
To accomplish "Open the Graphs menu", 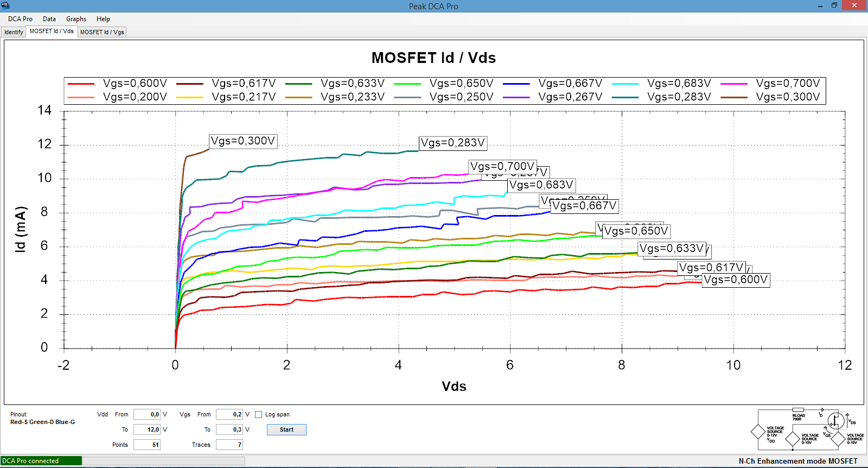I will [76, 19].
